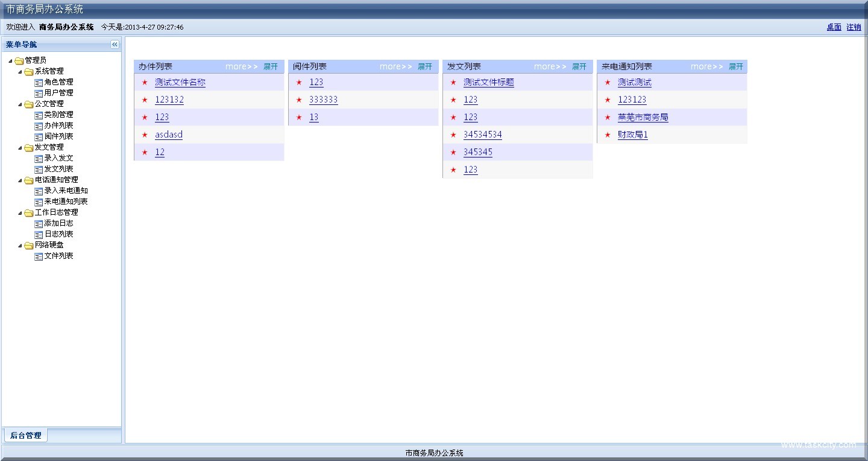Select the 后台管理 tab
868x461 pixels.
pos(26,435)
